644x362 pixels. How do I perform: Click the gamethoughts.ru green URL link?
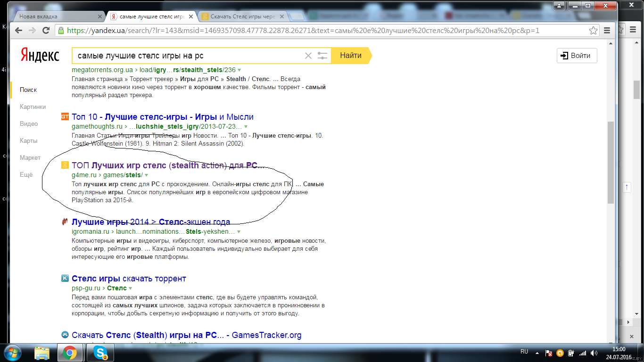tap(157, 127)
